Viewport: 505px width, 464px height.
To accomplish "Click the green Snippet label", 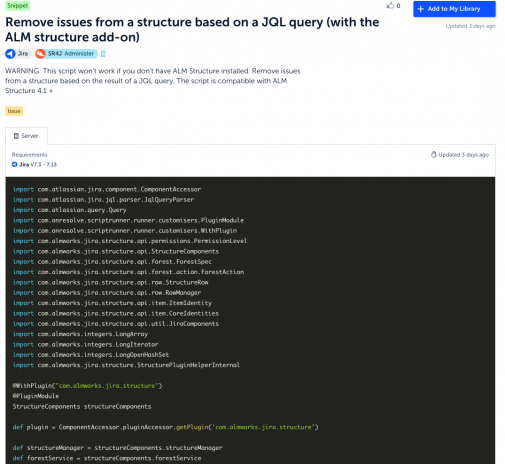I will click(x=18, y=6).
